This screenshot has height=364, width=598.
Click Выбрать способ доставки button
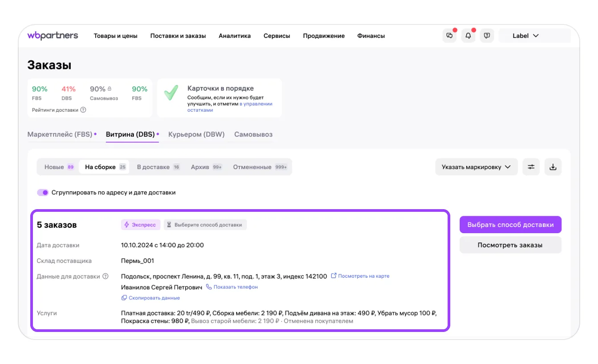(510, 225)
